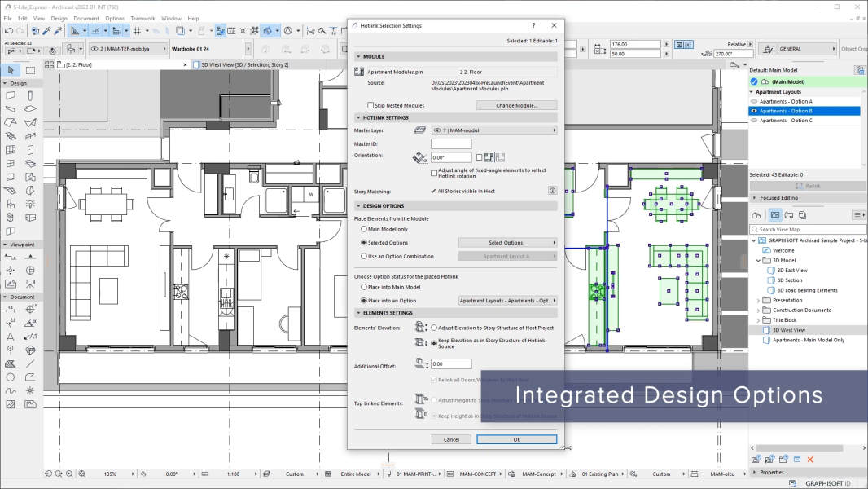Open the View Map icon in the Navigator
The image size is (868, 489).
[x=775, y=215]
